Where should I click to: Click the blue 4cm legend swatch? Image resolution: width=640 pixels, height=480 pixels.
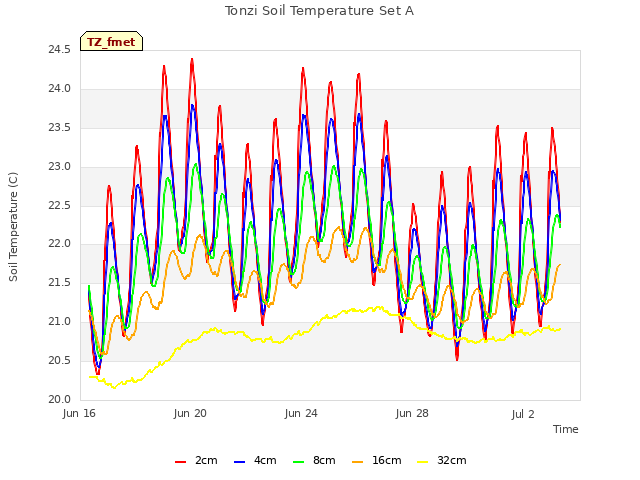[240, 462]
